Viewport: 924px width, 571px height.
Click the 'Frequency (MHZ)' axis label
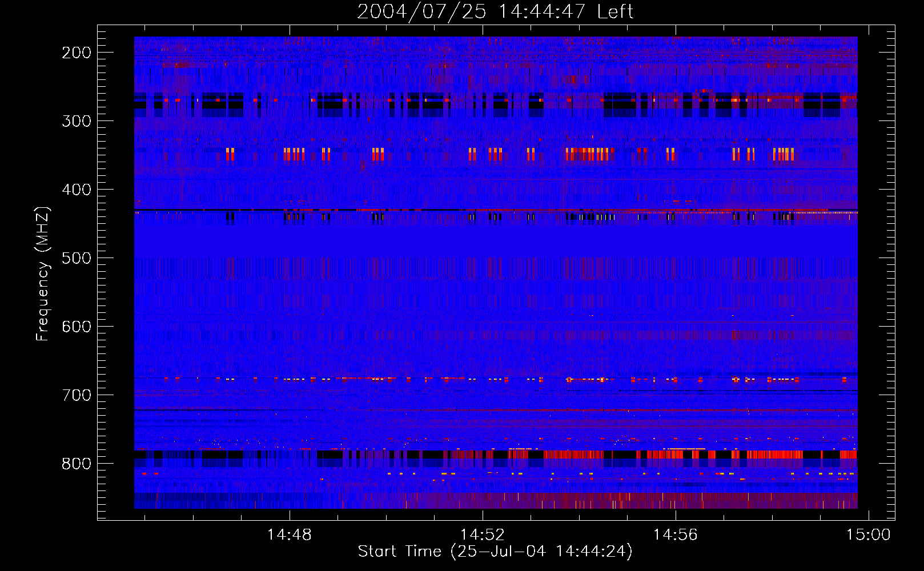[43, 274]
